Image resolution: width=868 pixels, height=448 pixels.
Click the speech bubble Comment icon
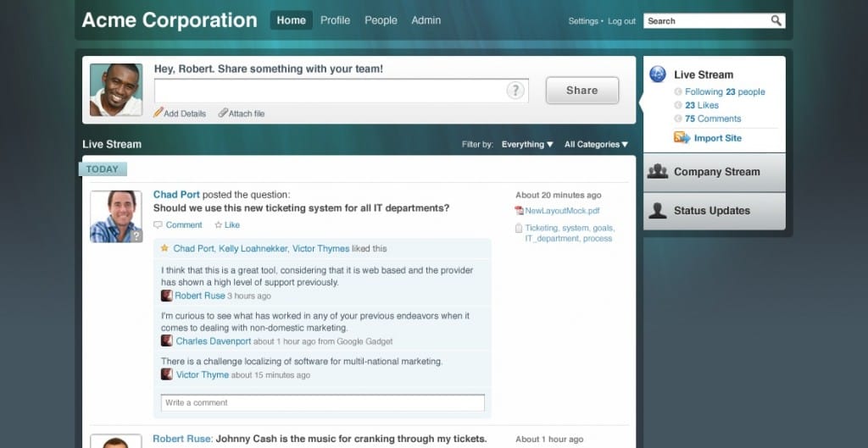(158, 225)
